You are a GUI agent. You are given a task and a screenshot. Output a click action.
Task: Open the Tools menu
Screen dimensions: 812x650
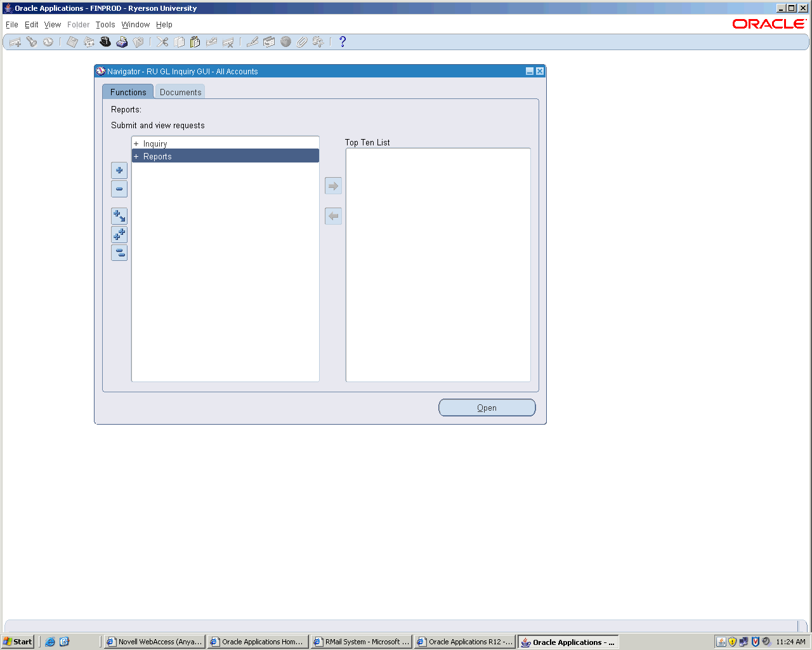point(105,25)
